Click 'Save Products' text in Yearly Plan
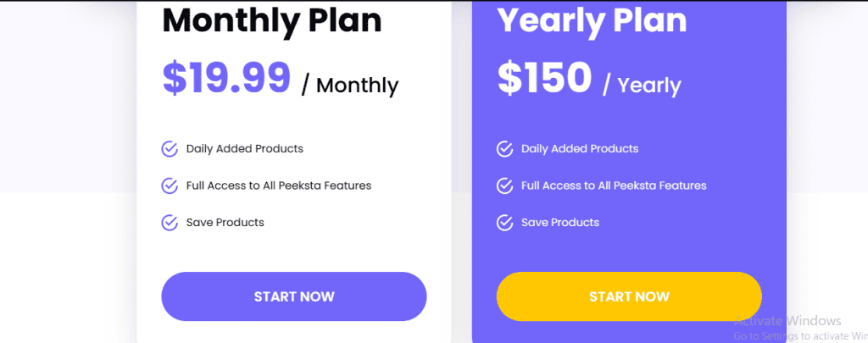868x343 pixels. pyautogui.click(x=560, y=223)
